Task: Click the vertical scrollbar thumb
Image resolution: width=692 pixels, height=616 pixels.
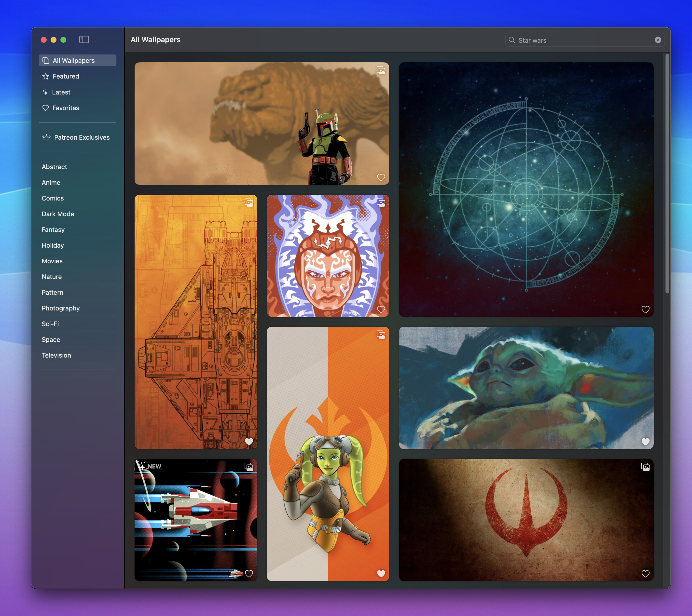Action: [667, 174]
